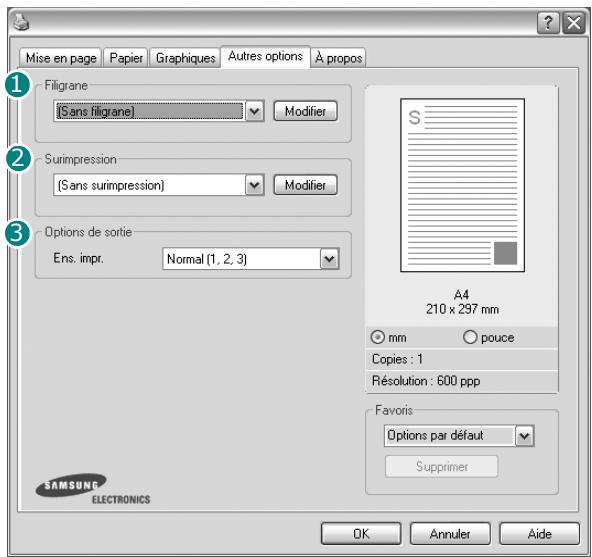The width and height of the screenshot is (592, 557).
Task: Expand the Favoris dropdown arrow
Action: pos(524,436)
